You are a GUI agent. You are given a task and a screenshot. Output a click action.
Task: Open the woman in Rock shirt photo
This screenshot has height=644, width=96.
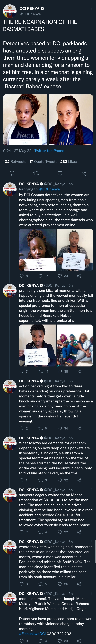25,120
